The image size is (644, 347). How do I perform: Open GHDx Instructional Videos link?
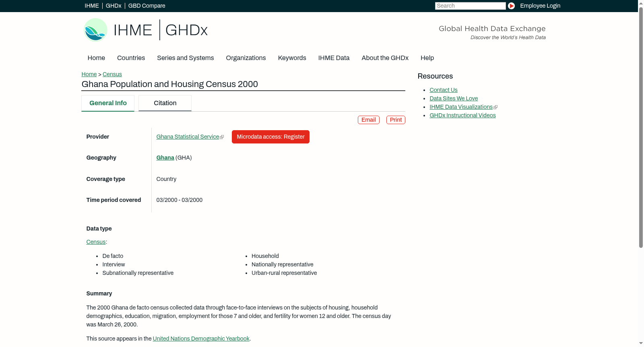(462, 115)
